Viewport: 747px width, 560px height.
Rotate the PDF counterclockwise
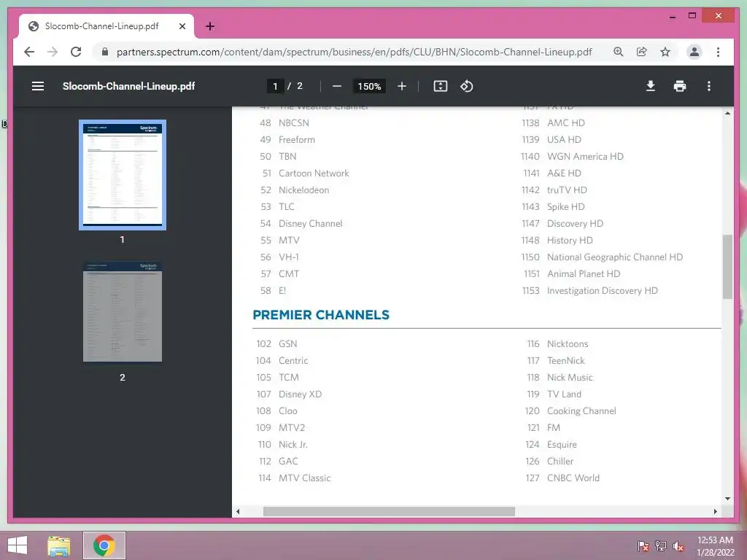point(466,86)
